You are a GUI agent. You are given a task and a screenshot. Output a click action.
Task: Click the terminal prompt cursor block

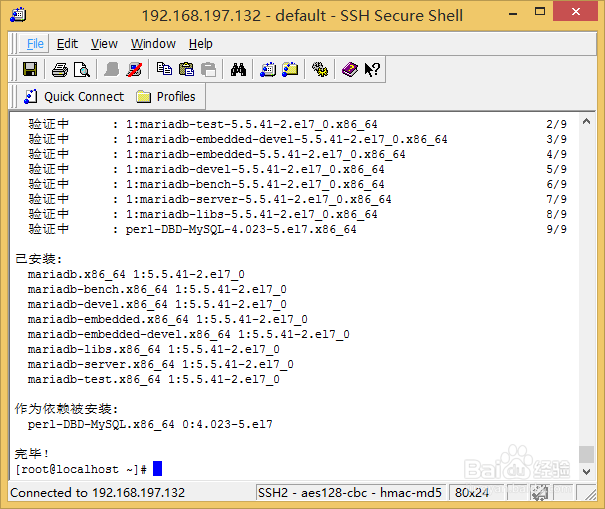tap(157, 469)
